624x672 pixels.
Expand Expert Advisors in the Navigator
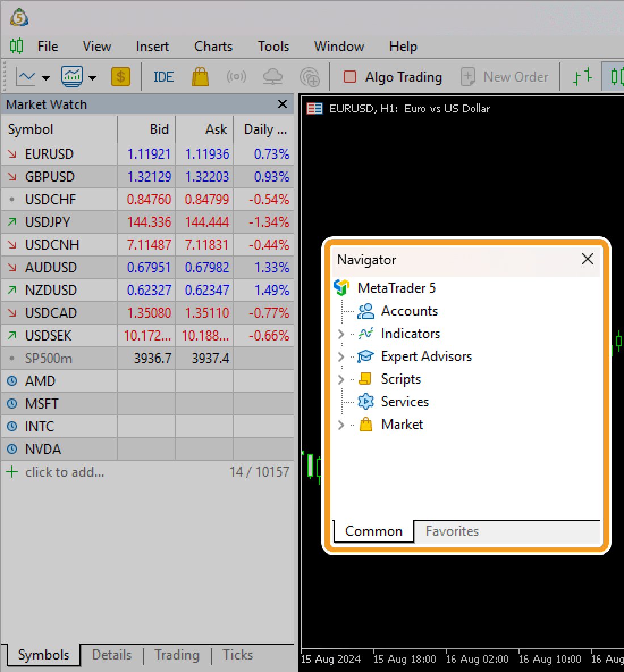[341, 356]
